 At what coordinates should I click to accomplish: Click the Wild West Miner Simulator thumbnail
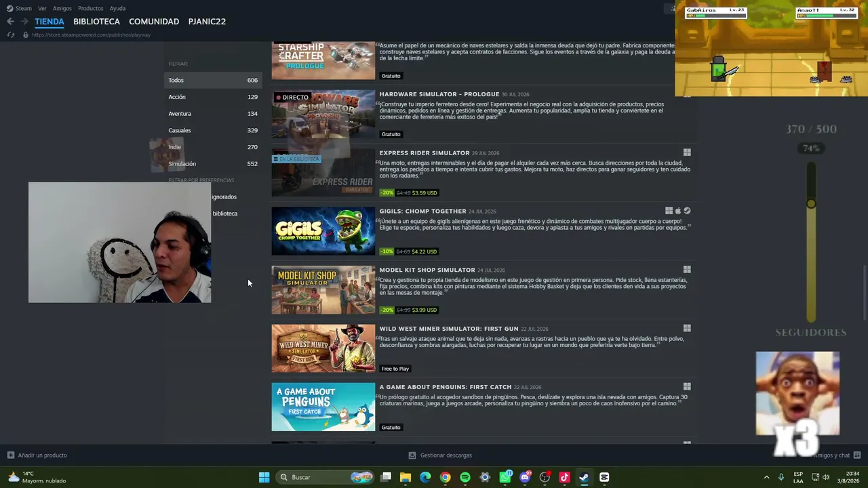pos(323,348)
